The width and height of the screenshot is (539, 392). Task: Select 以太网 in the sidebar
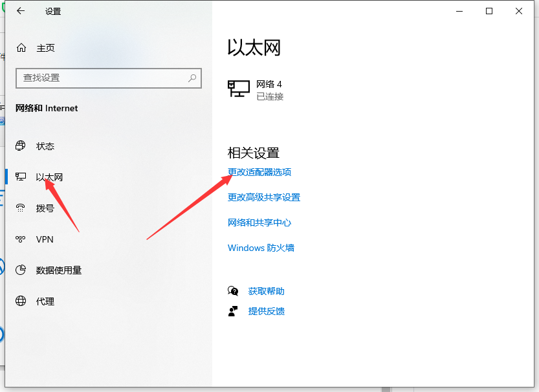click(x=49, y=177)
